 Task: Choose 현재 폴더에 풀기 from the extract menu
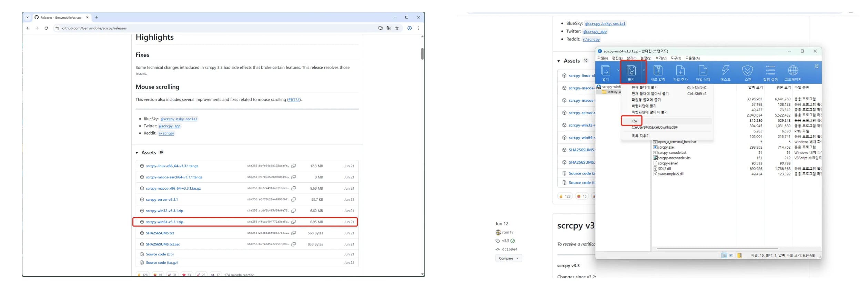point(667,88)
